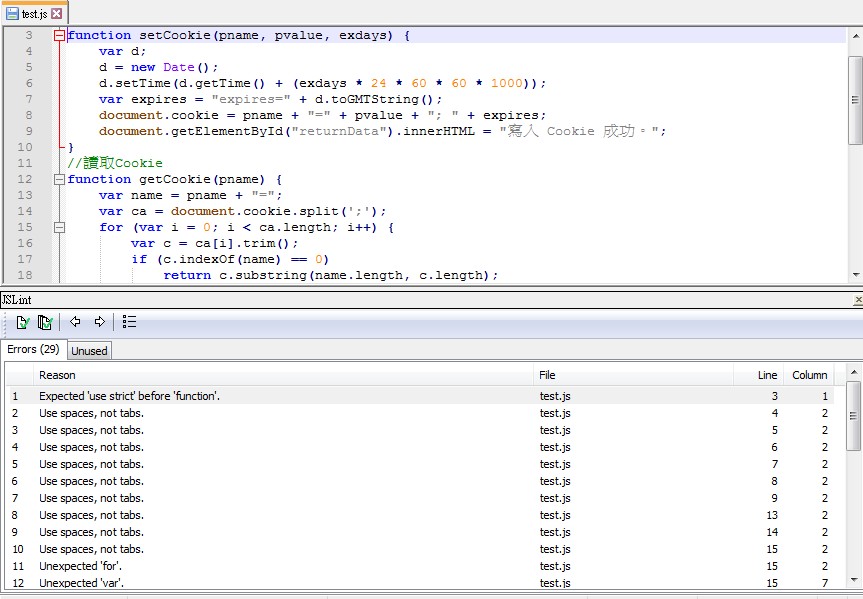Go to the previous lint error
Image resolution: width=863 pixels, height=599 pixels.
pyautogui.click(x=75, y=322)
